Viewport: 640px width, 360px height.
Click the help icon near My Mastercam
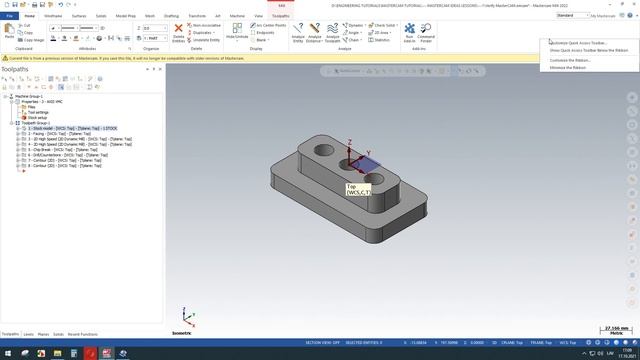630,16
